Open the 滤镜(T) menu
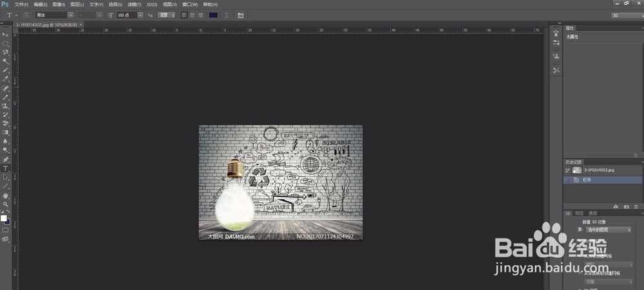This screenshot has height=290, width=644. point(134,5)
